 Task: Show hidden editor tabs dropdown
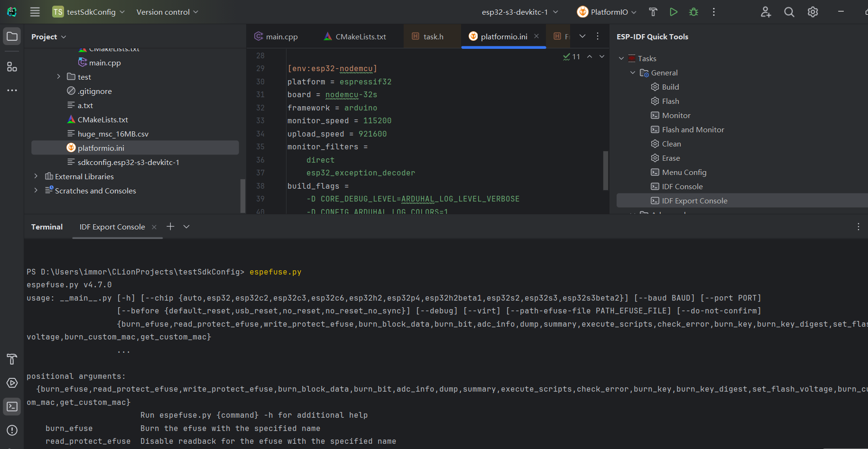click(582, 36)
